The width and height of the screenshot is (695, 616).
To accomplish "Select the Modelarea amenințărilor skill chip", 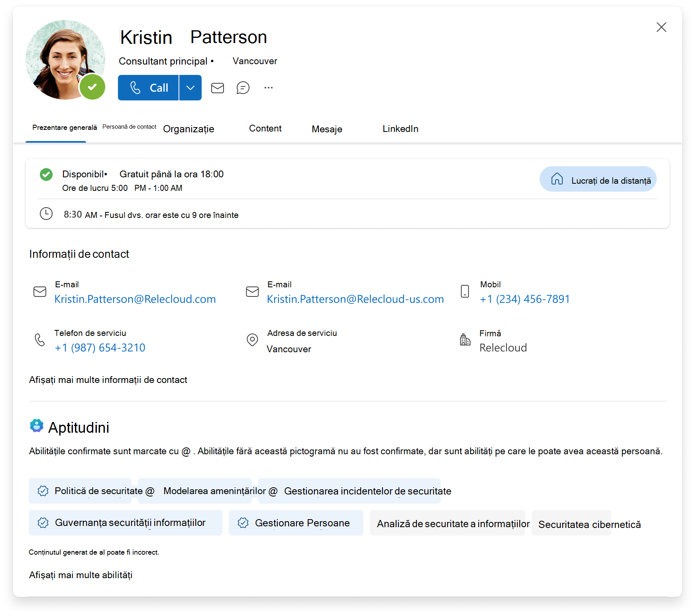I will pos(195,491).
